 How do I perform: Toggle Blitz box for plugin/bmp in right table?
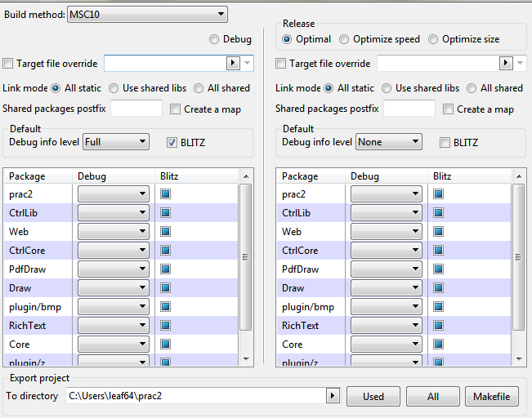tap(438, 307)
